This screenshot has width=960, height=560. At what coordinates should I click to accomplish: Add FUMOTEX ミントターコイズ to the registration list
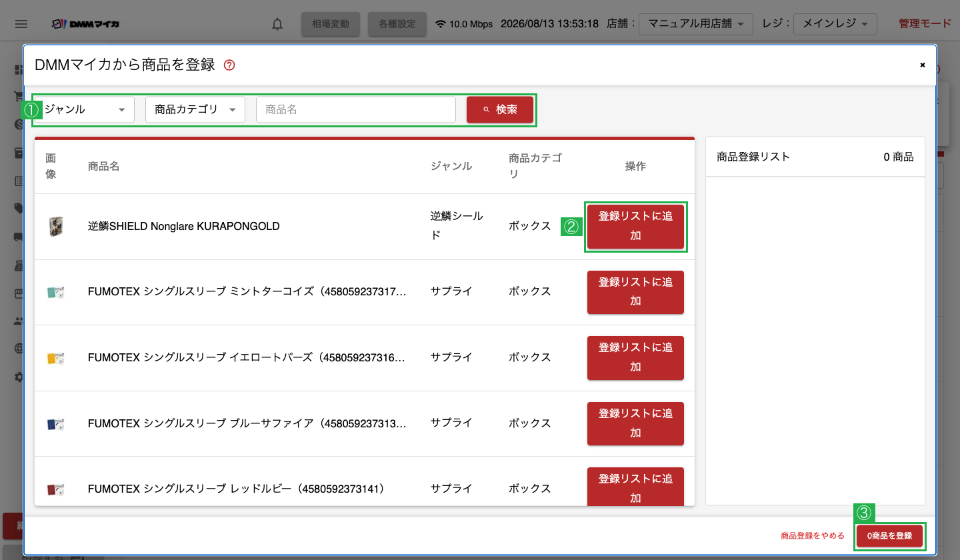pos(635,292)
